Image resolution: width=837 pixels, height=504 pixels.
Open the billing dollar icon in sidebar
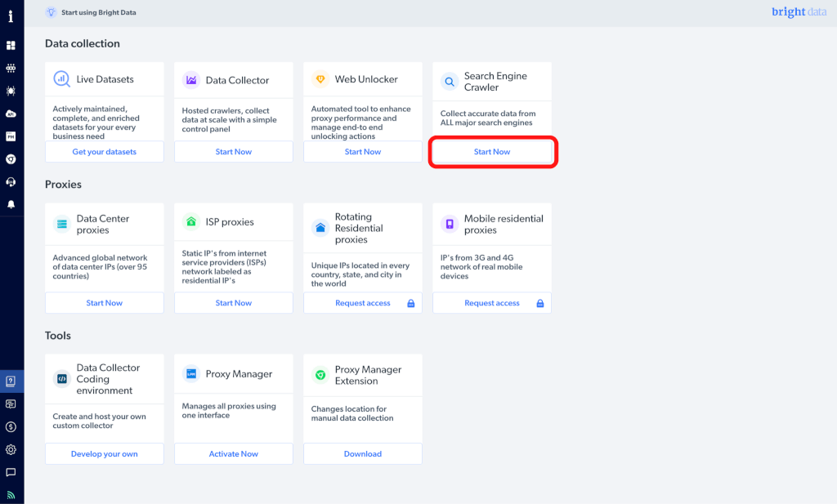click(x=11, y=426)
